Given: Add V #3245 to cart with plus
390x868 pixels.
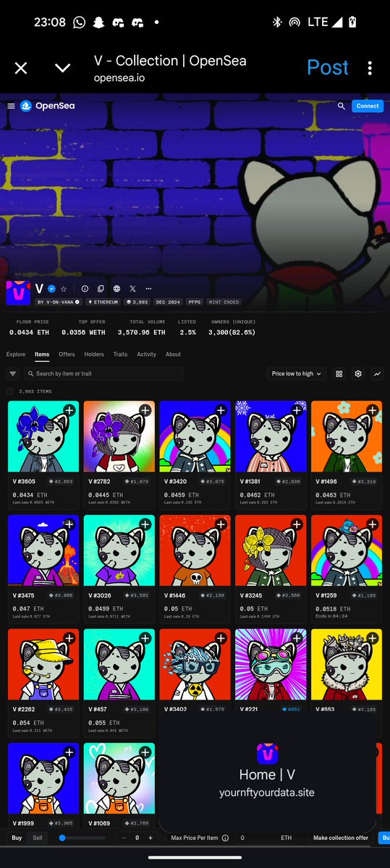Looking at the screenshot, I should [x=297, y=524].
